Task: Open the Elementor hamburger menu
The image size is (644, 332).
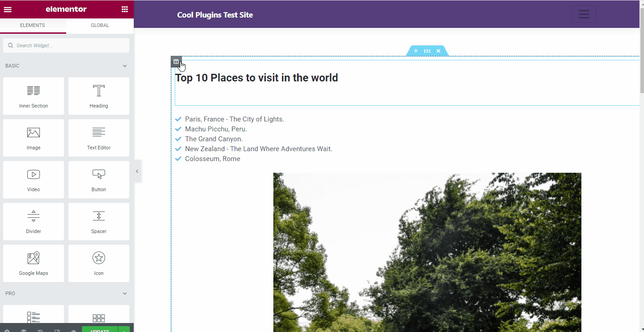Action: click(x=8, y=9)
